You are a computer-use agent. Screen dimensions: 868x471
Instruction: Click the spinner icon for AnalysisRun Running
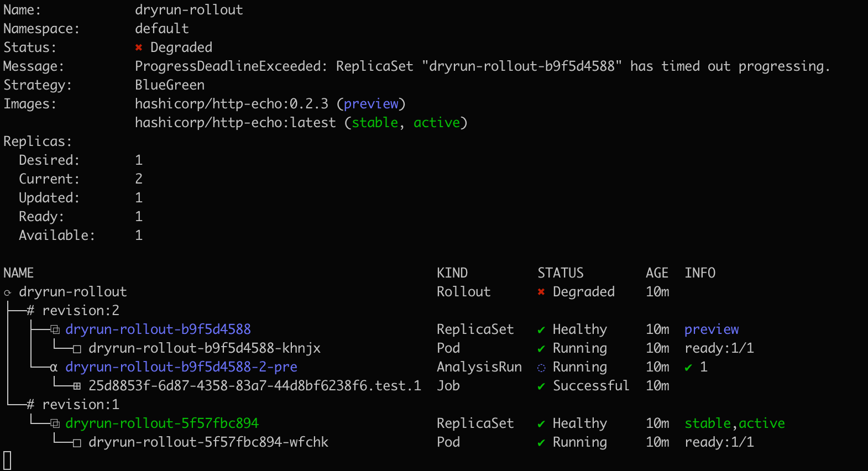pos(541,368)
